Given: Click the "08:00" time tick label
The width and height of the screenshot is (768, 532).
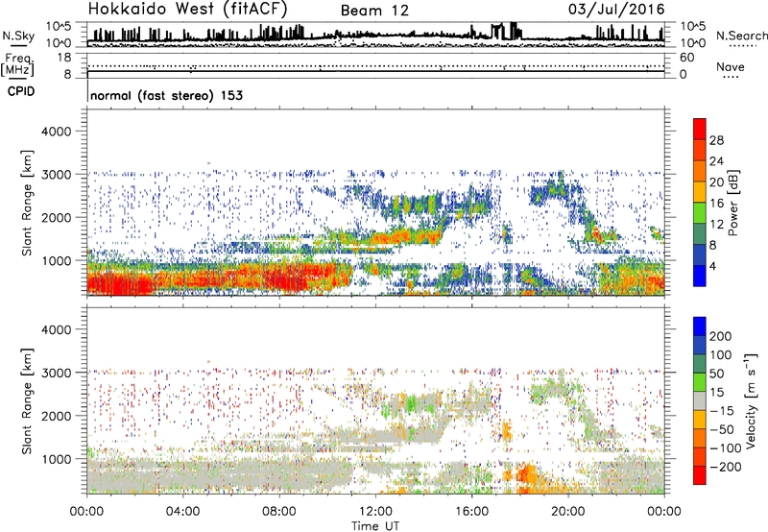Looking at the screenshot, I should tap(279, 512).
